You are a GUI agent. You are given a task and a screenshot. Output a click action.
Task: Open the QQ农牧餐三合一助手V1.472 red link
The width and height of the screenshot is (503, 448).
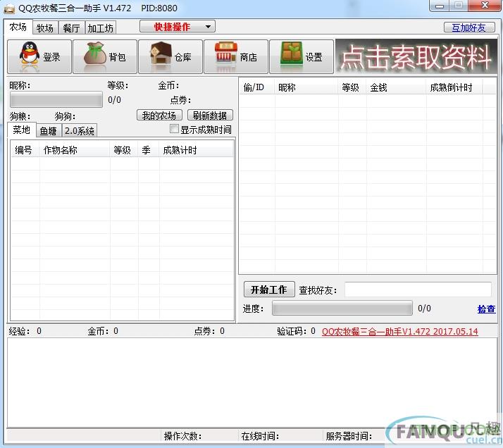[x=399, y=331]
